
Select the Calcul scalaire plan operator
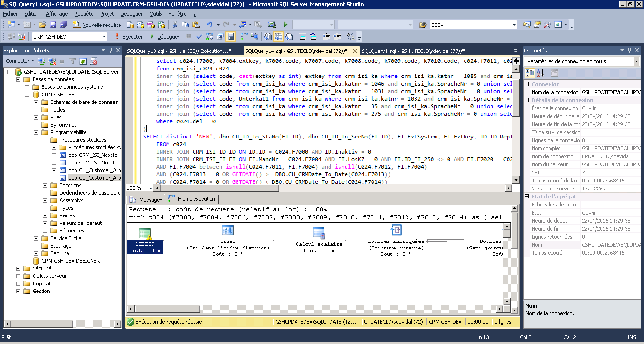(x=319, y=241)
